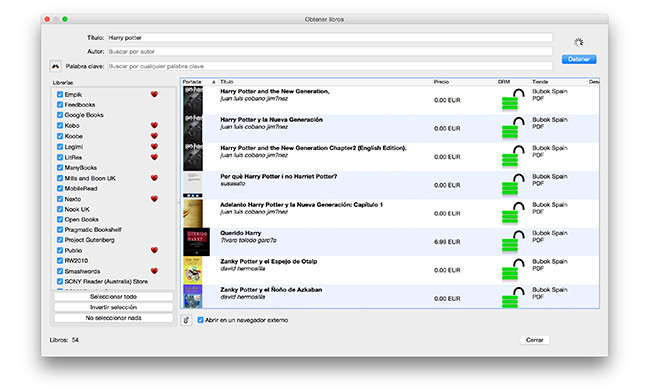Click the heart icon next to Kobo
The image size is (650, 392).
pos(154,125)
